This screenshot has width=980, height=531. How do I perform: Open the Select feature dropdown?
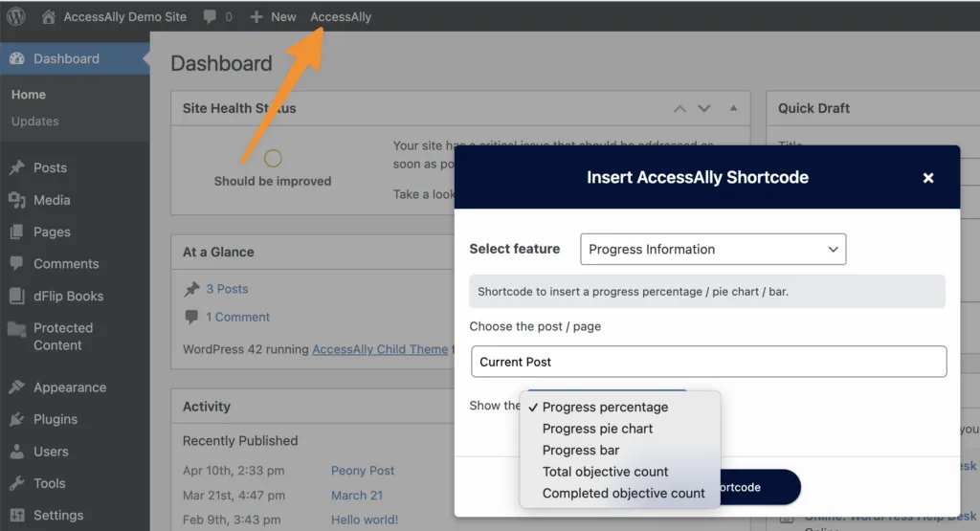click(713, 250)
